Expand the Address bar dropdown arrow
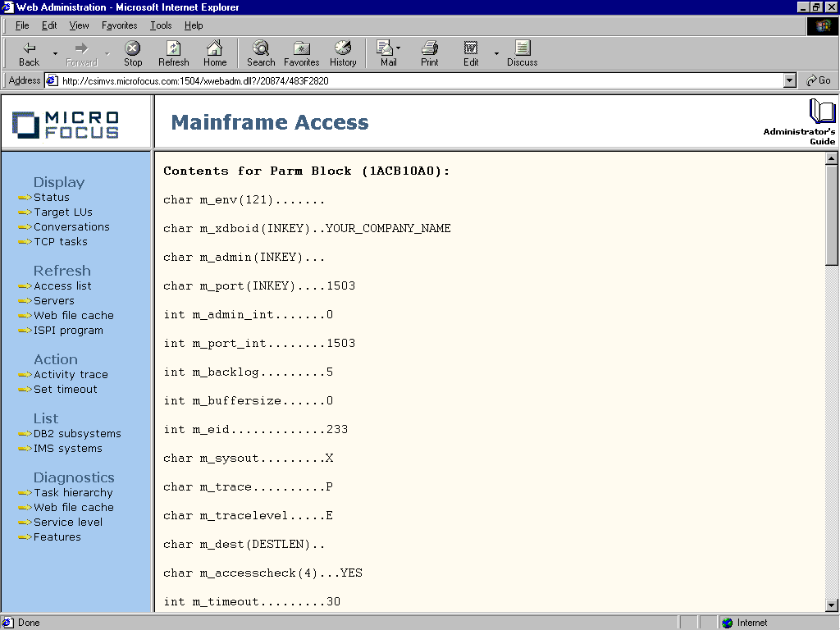This screenshot has height=630, width=840. [x=790, y=80]
